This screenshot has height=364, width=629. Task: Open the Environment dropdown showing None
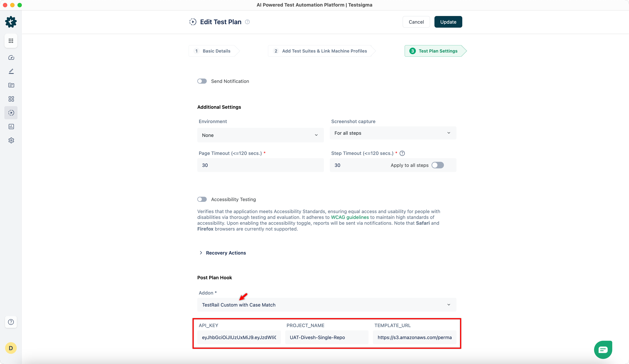point(260,135)
